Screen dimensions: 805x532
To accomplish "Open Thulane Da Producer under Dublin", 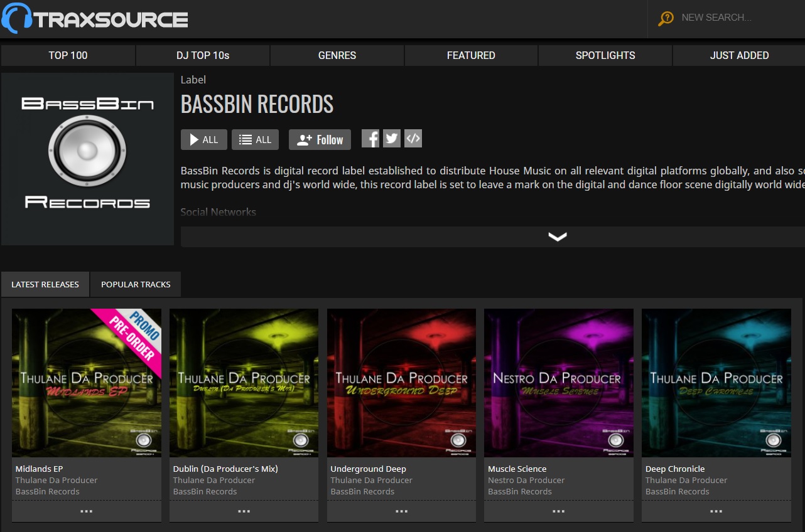I will point(214,480).
